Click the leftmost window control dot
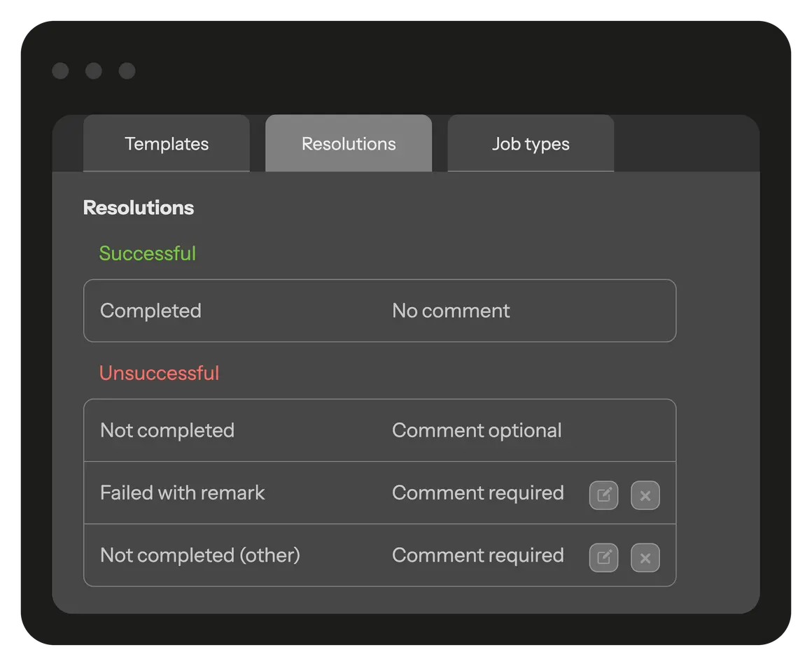The height and width of the screenshot is (666, 812). [x=60, y=71]
